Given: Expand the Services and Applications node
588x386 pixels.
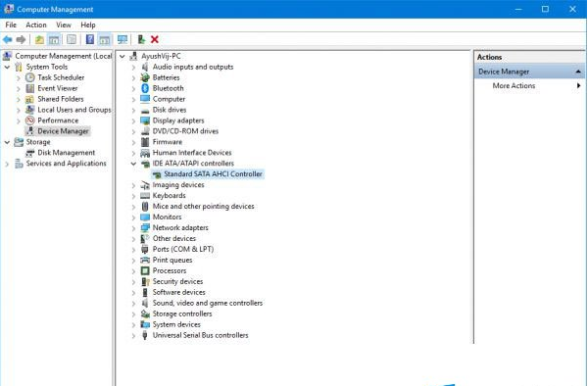Looking at the screenshot, I should click(7, 164).
